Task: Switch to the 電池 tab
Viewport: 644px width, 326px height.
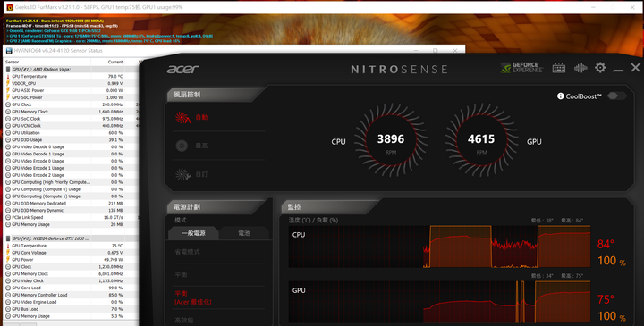Action: coord(244,233)
